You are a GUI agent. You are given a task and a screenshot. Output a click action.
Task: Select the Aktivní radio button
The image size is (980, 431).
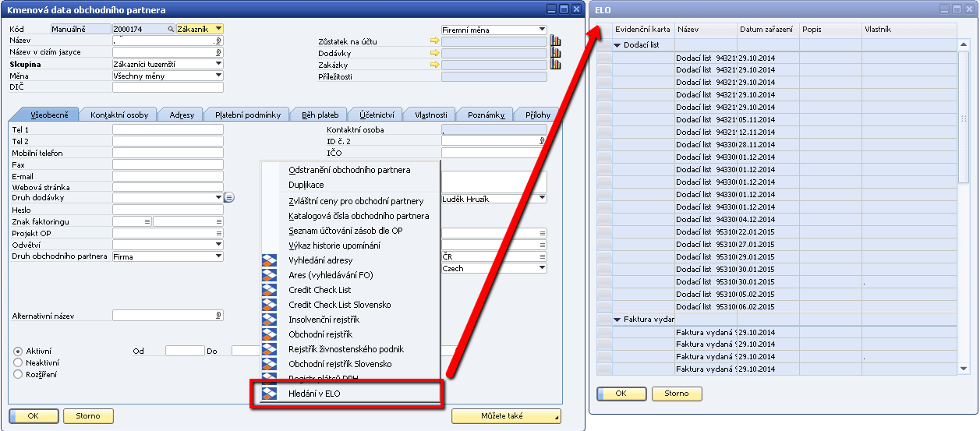coord(19,352)
